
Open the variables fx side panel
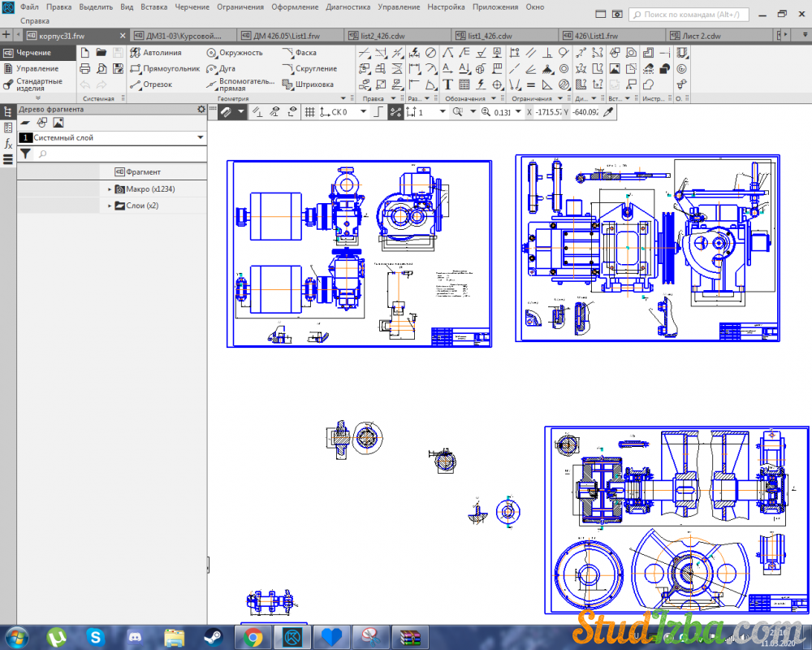[8, 143]
